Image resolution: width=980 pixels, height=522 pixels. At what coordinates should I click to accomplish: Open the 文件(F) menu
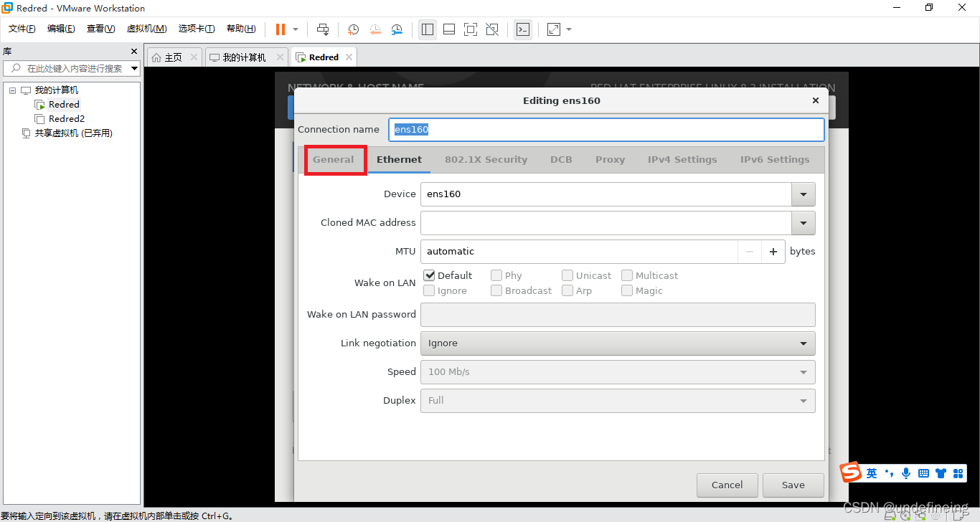pos(22,29)
